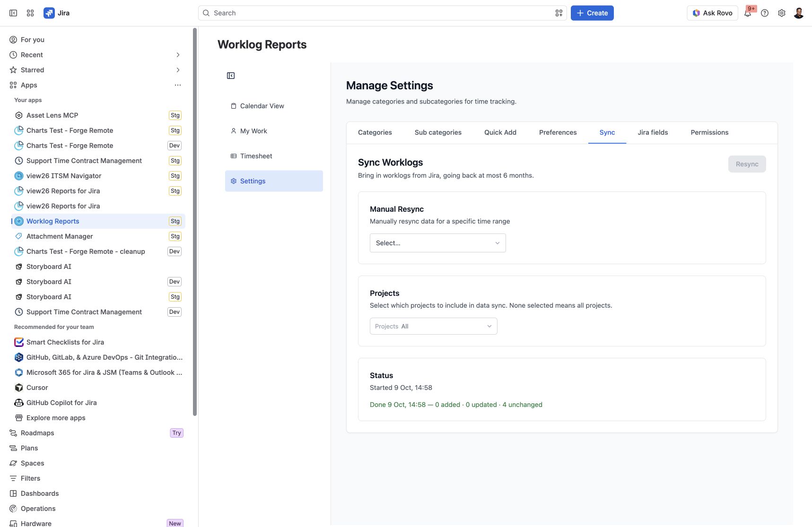Open Apps more options ellipsis
The width and height of the screenshot is (812, 527).
(178, 85)
